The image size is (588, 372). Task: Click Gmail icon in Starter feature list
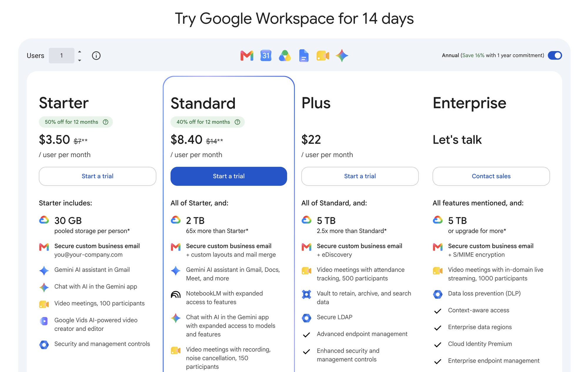point(44,247)
